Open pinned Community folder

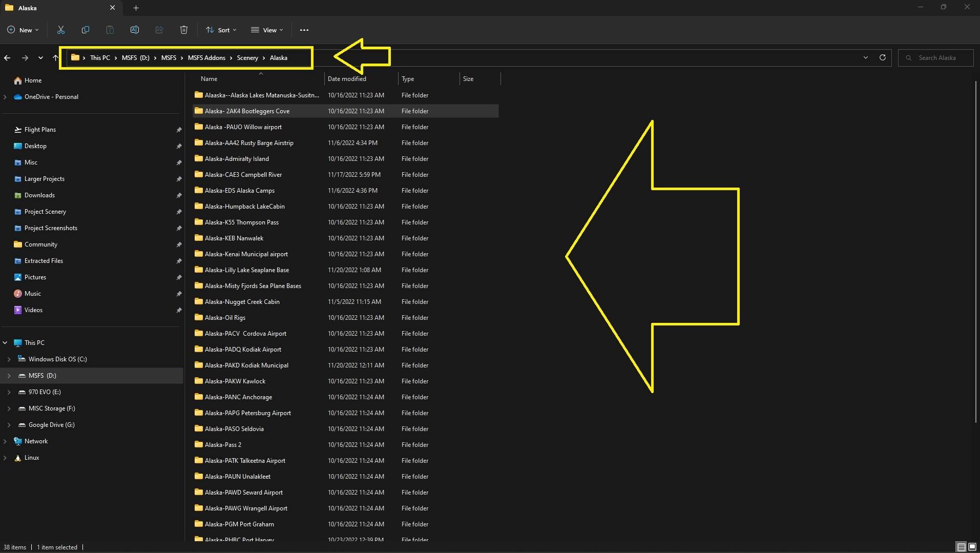tap(41, 244)
